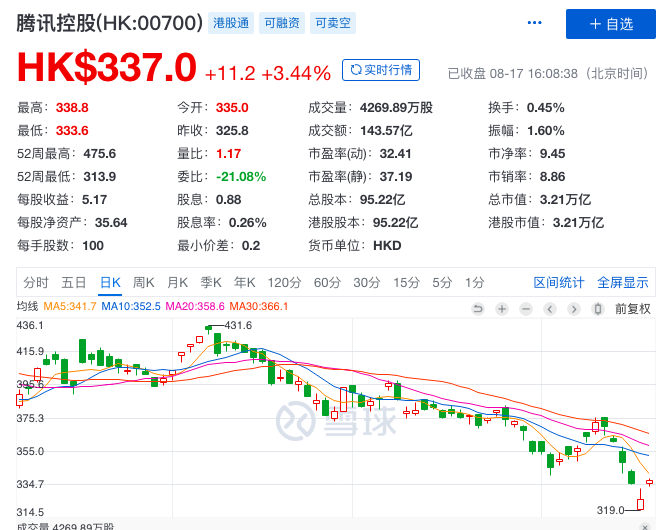The image size is (671, 530).
Task: Click the 每股净资产 value 35.64
Action: pyautogui.click(x=111, y=223)
